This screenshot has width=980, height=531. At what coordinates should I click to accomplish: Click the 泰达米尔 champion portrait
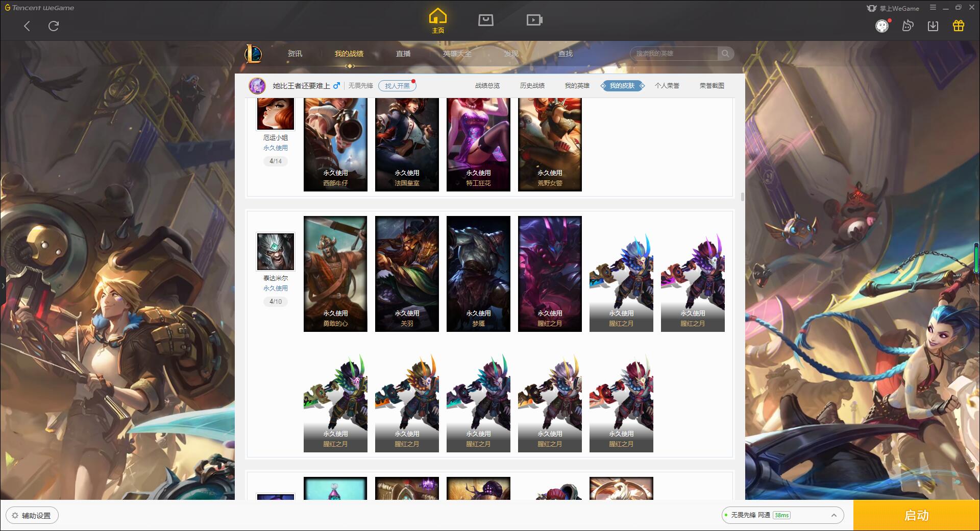276,252
